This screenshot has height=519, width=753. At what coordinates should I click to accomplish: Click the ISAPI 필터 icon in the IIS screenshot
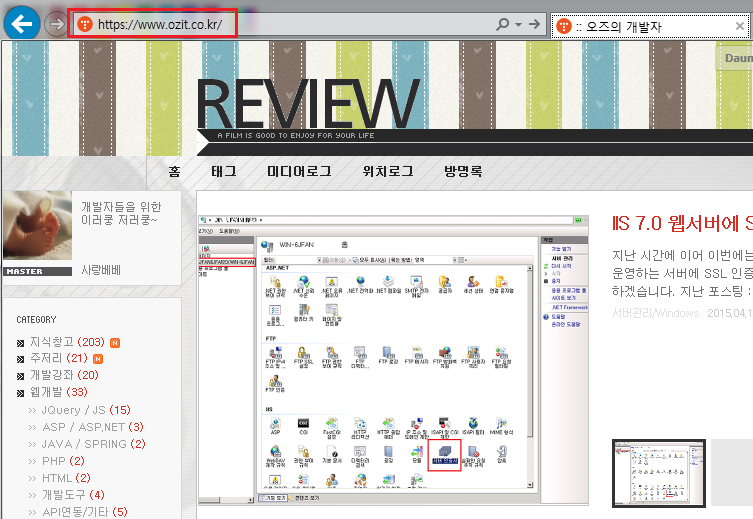pyautogui.click(x=473, y=426)
